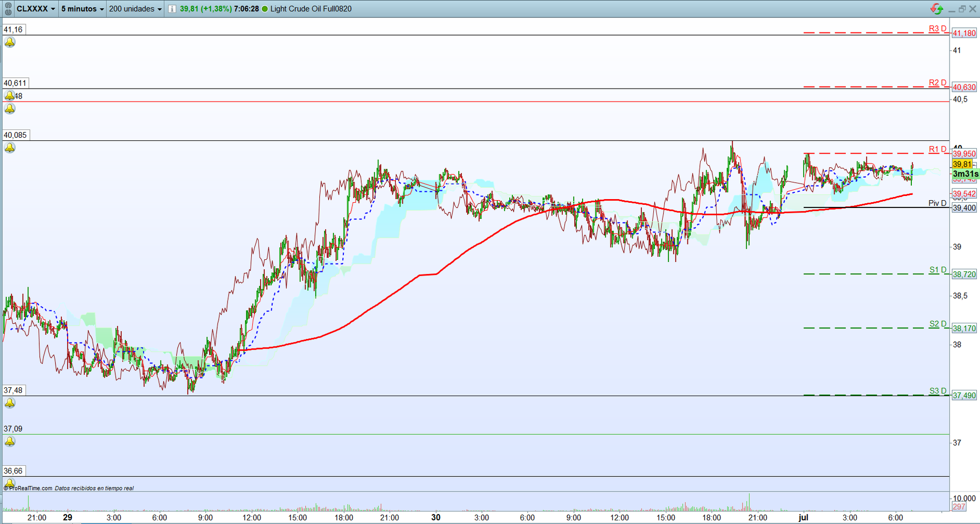The image size is (980, 524).
Task: Click the 39,542 price axis tag
Action: (964, 193)
